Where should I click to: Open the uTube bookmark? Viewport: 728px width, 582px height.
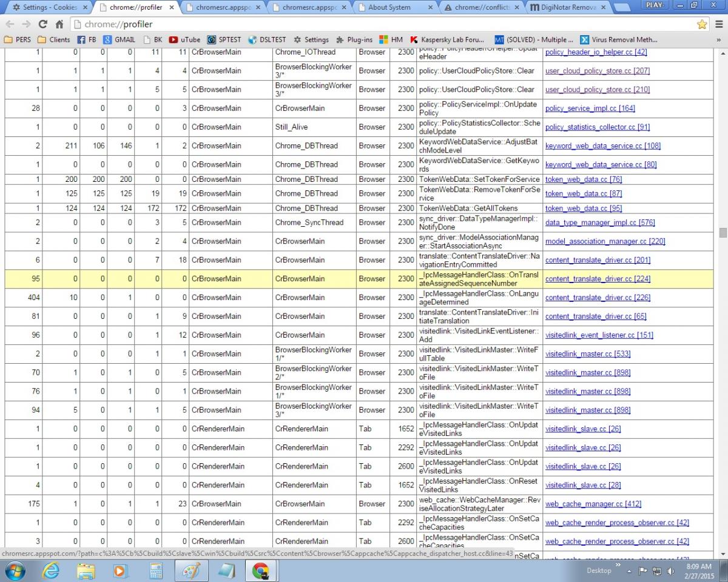pyautogui.click(x=185, y=39)
